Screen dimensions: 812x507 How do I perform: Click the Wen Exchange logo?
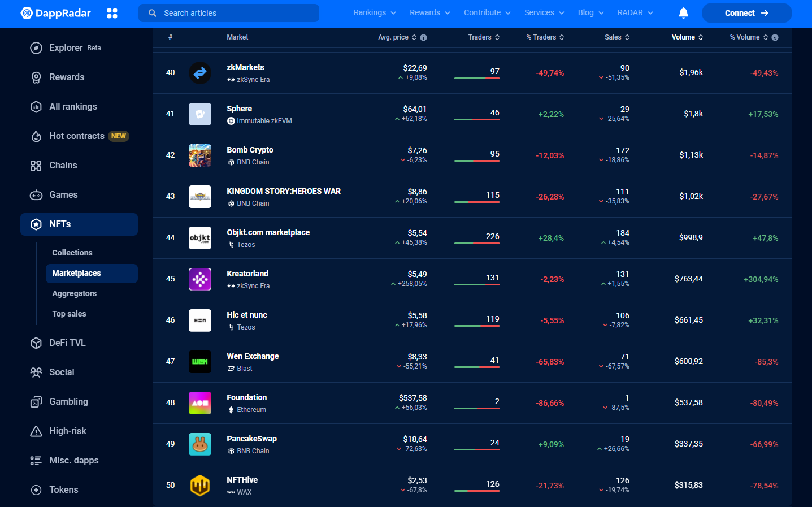200,362
